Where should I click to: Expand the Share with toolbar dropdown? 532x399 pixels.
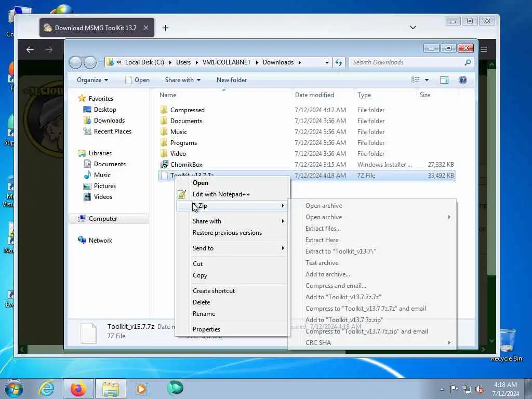182,80
